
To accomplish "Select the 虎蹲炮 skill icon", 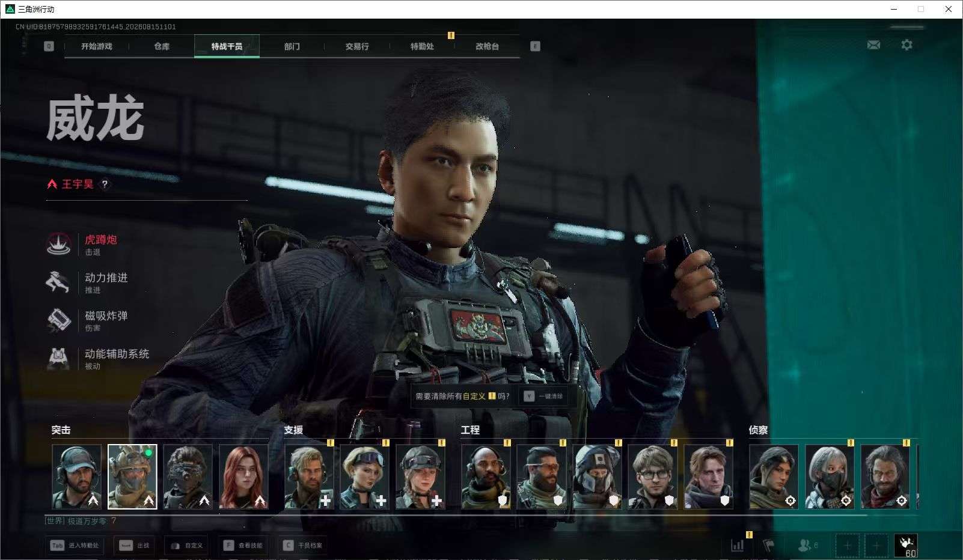I will pyautogui.click(x=59, y=245).
